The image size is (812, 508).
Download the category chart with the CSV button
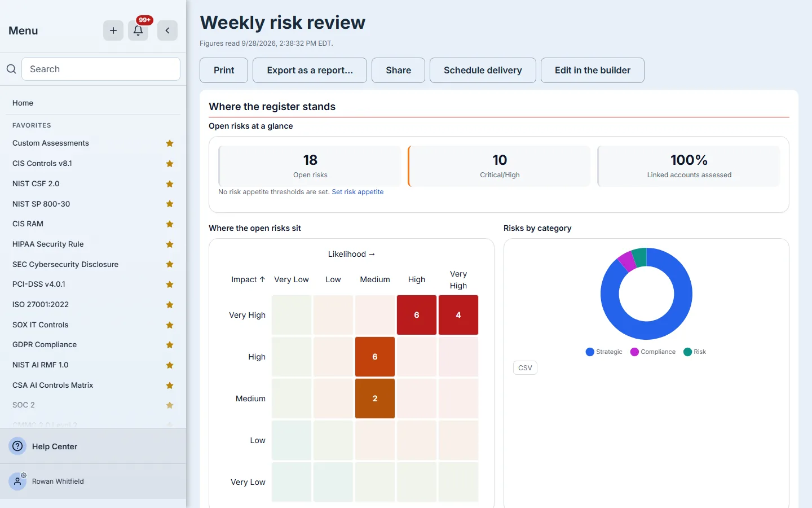pos(525,368)
